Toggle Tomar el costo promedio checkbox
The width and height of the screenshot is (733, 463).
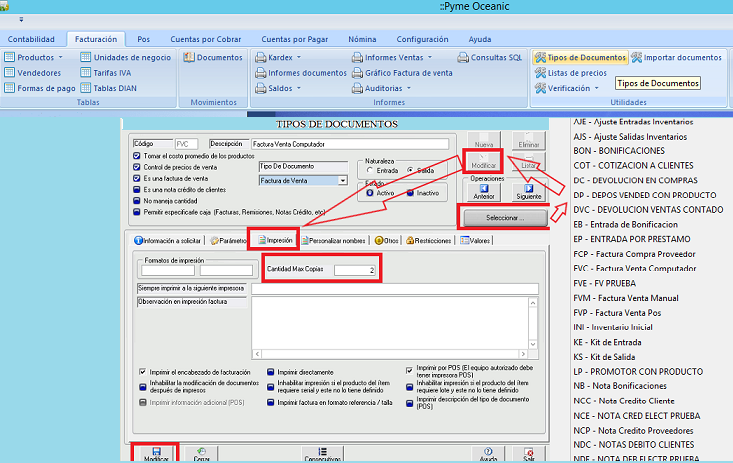click(137, 156)
